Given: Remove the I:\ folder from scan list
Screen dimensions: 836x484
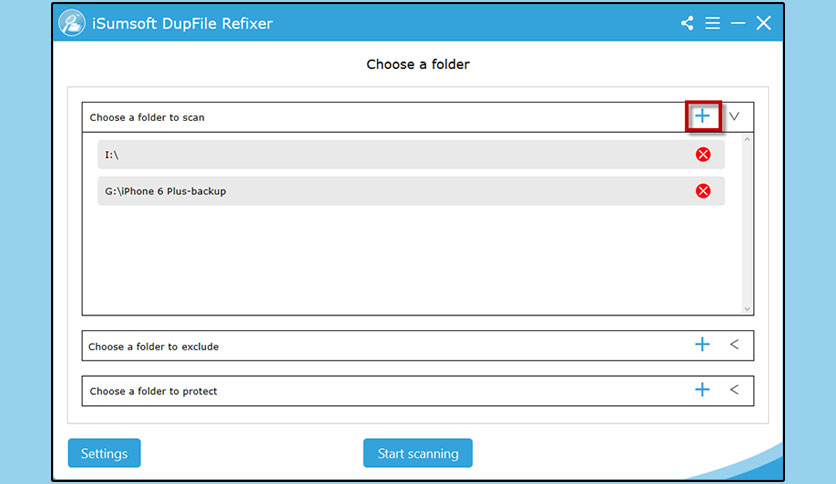Looking at the screenshot, I should [703, 155].
